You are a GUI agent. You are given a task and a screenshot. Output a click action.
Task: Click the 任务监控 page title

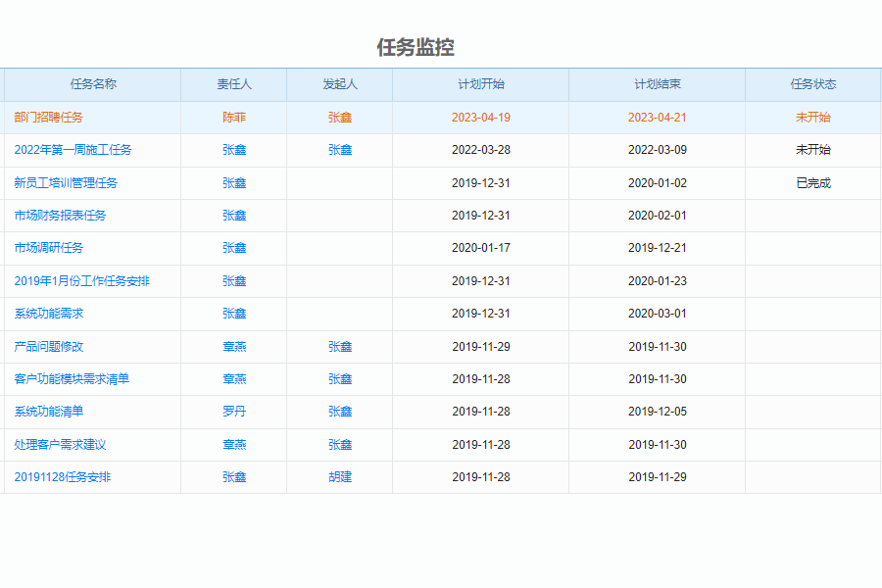[416, 47]
